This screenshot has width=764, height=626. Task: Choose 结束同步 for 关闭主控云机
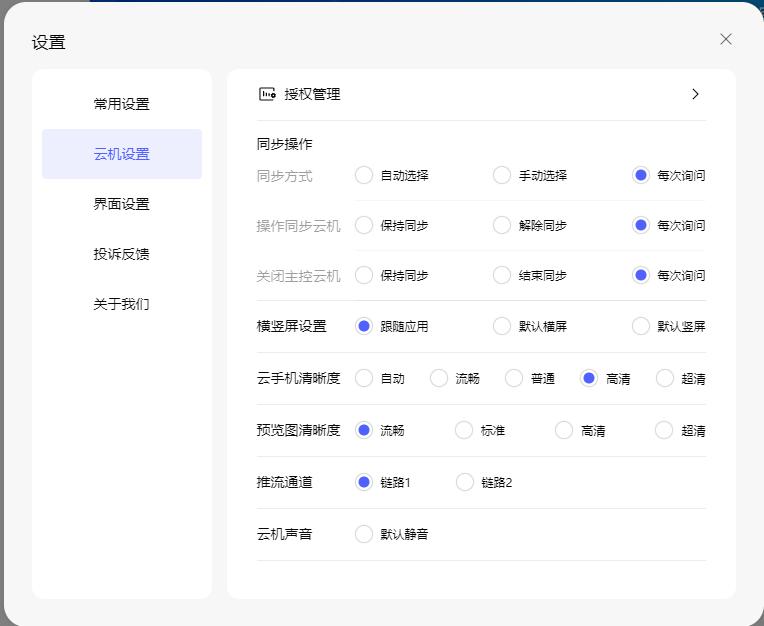click(x=502, y=275)
